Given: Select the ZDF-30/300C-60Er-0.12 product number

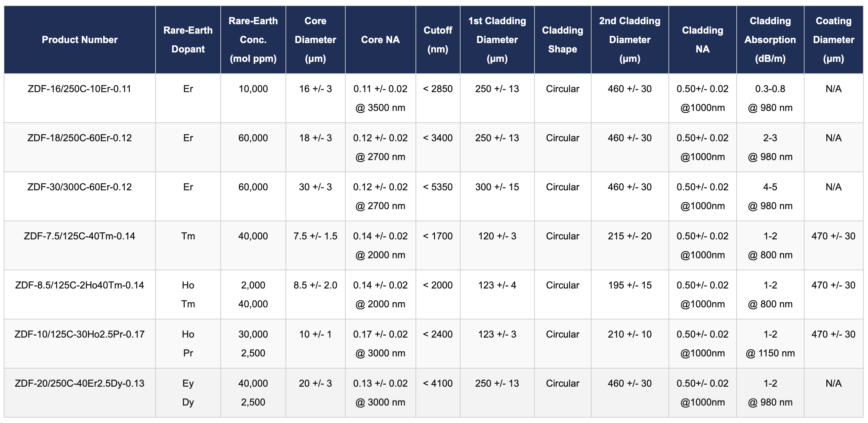Looking at the screenshot, I should click(x=79, y=187).
